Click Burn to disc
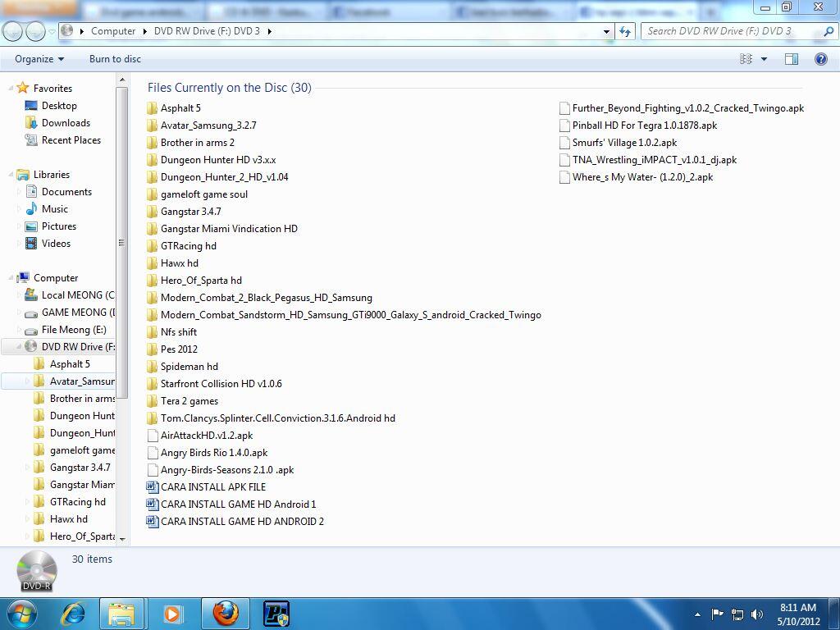This screenshot has height=630, width=840. coord(115,59)
